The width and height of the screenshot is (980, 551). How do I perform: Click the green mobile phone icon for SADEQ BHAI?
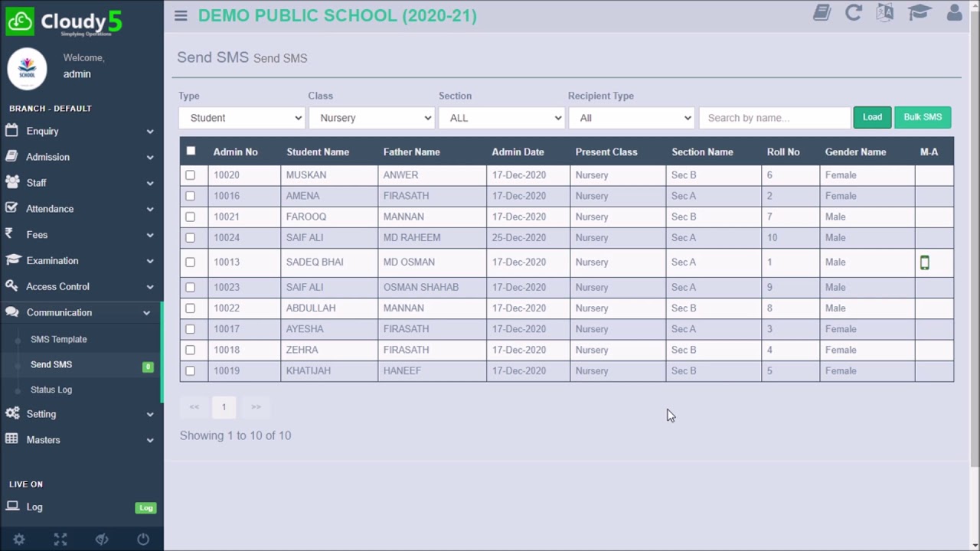click(x=925, y=262)
